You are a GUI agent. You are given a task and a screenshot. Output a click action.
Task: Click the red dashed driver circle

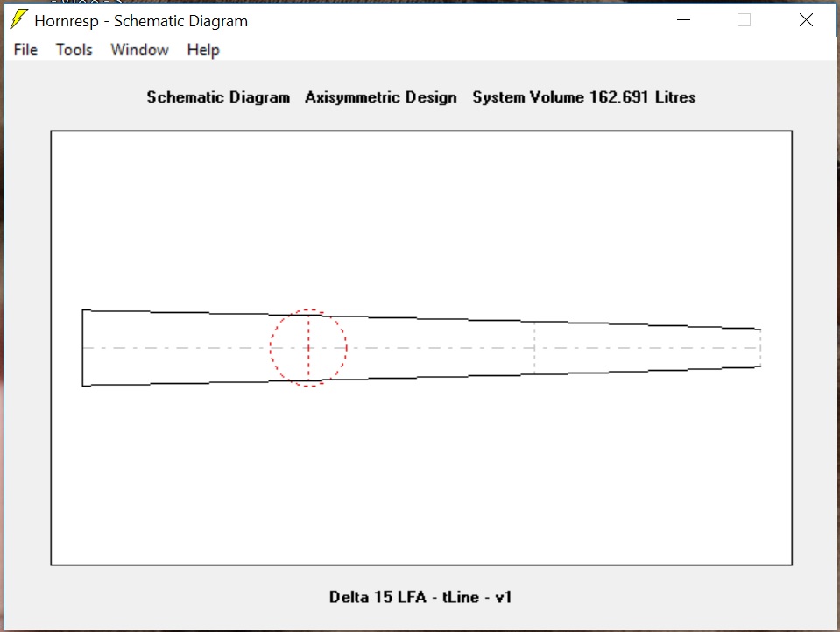308,347
